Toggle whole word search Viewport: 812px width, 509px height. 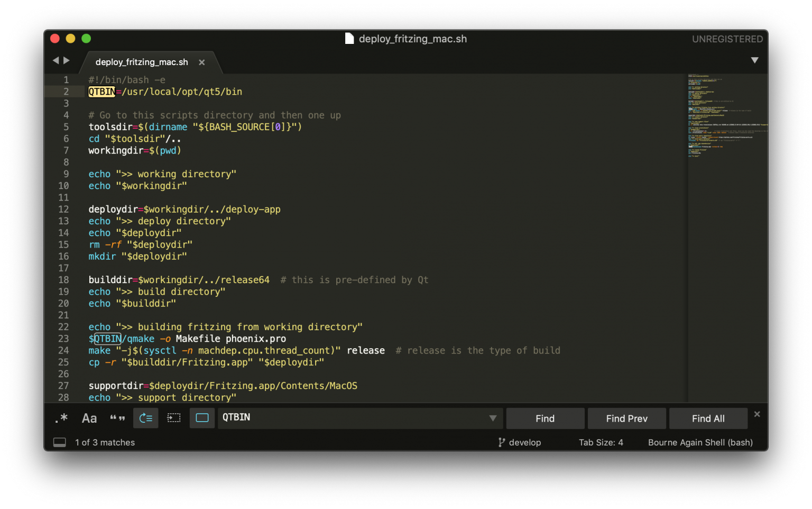(x=117, y=418)
